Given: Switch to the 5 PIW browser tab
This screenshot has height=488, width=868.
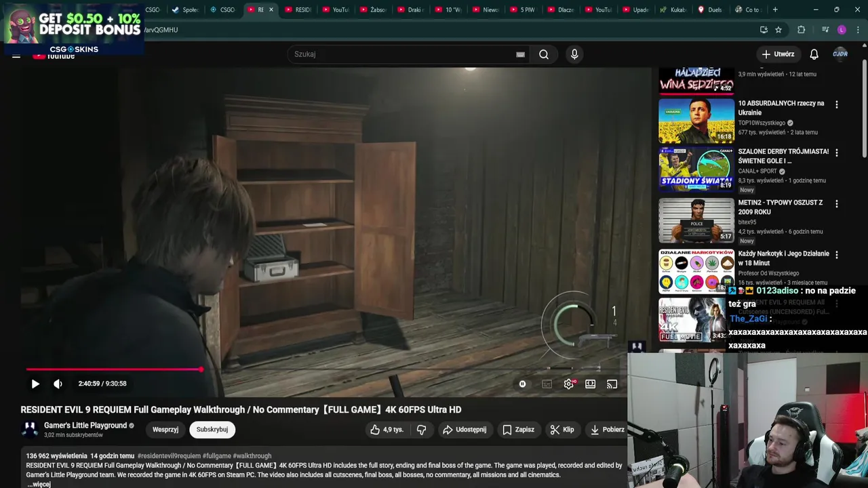Looking at the screenshot, I should pyautogui.click(x=523, y=9).
